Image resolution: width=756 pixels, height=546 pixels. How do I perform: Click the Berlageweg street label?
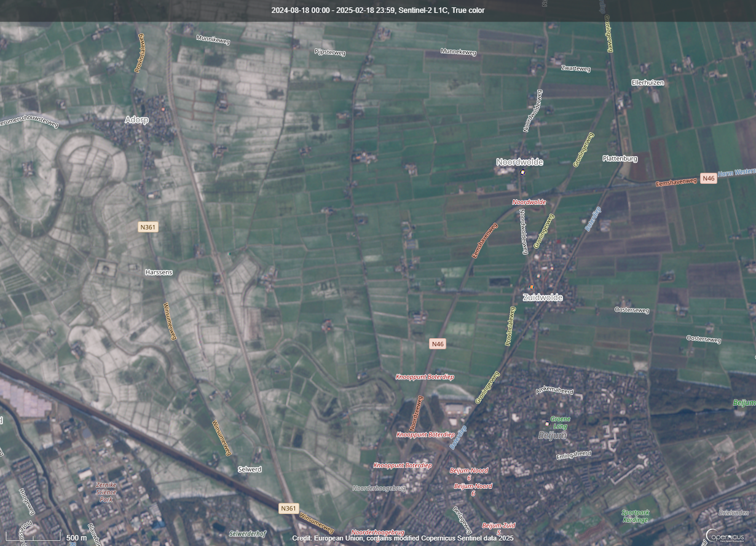[463, 521]
